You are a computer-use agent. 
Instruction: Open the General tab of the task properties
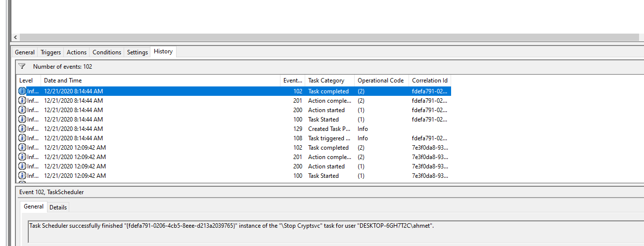[x=25, y=52]
